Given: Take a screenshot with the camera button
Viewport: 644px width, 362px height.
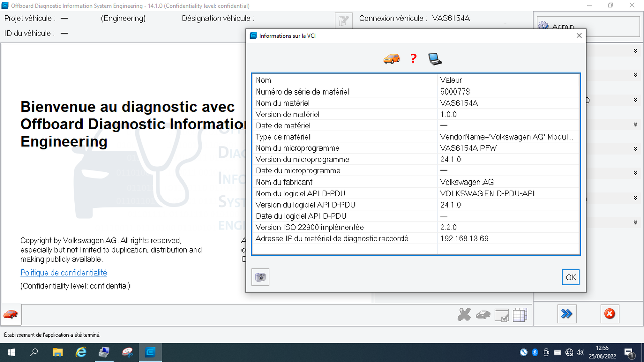Looking at the screenshot, I should pyautogui.click(x=260, y=277).
